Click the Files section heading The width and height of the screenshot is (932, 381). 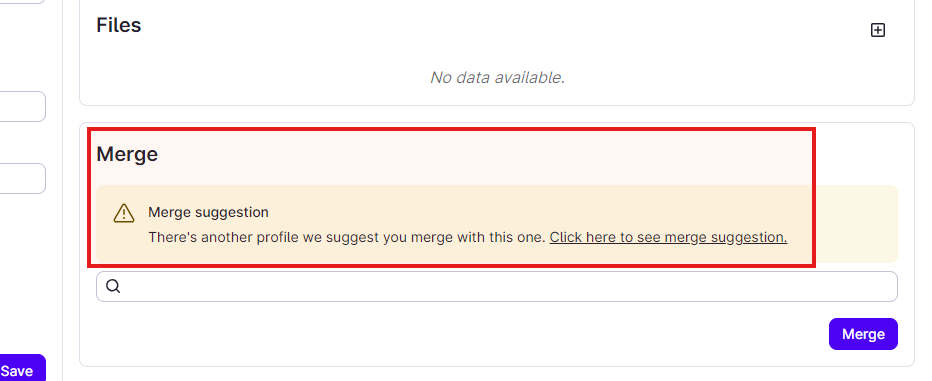pyautogui.click(x=118, y=25)
